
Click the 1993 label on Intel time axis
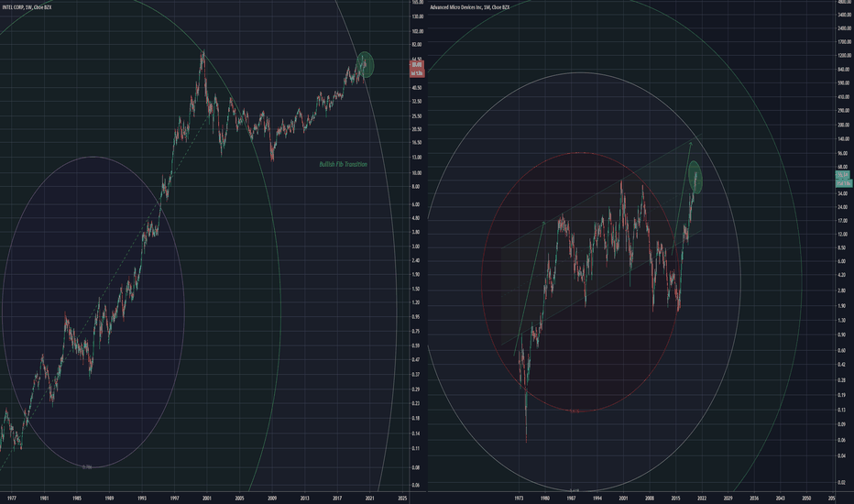(x=142, y=498)
